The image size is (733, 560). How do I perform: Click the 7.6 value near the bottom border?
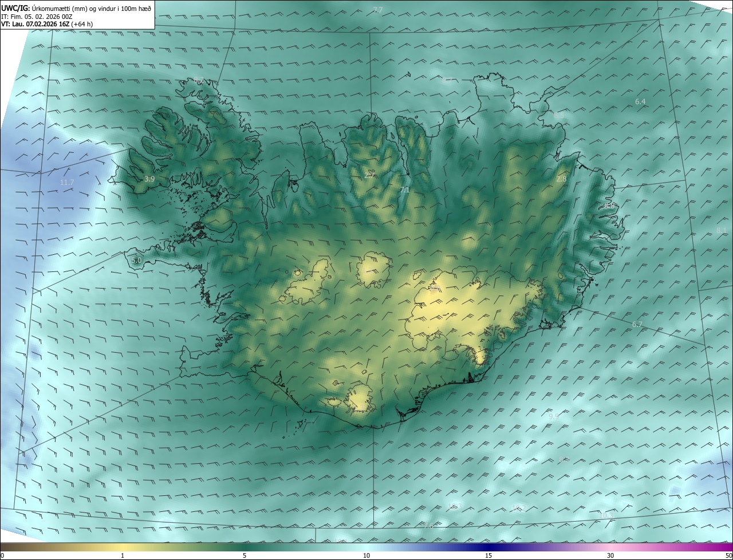click(429, 526)
